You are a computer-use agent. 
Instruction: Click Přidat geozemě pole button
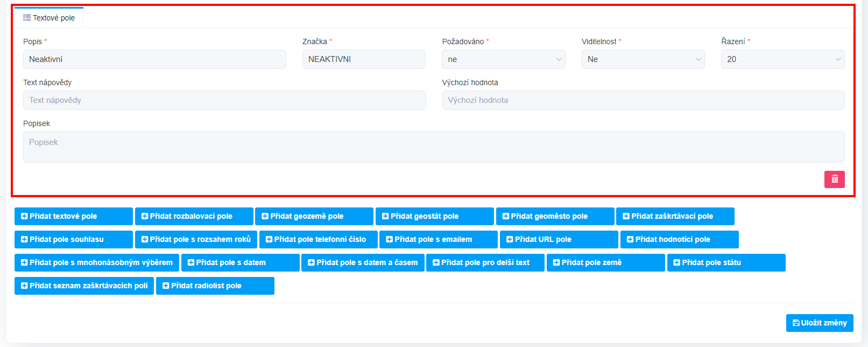coord(314,216)
